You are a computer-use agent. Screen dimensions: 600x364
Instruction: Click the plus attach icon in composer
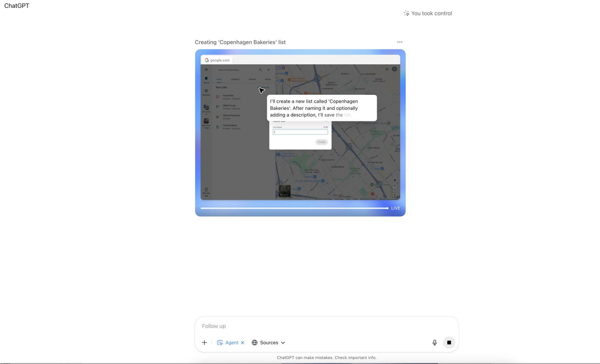(204, 342)
